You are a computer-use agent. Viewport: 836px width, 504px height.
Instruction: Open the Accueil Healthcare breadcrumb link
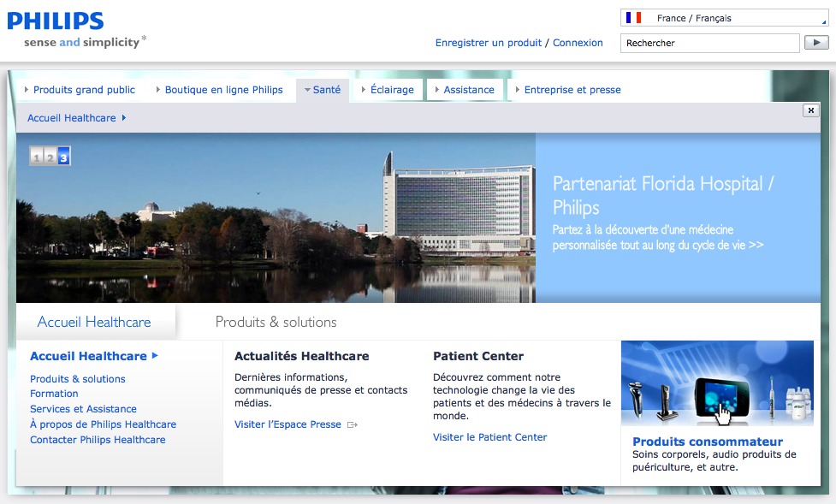(71, 118)
